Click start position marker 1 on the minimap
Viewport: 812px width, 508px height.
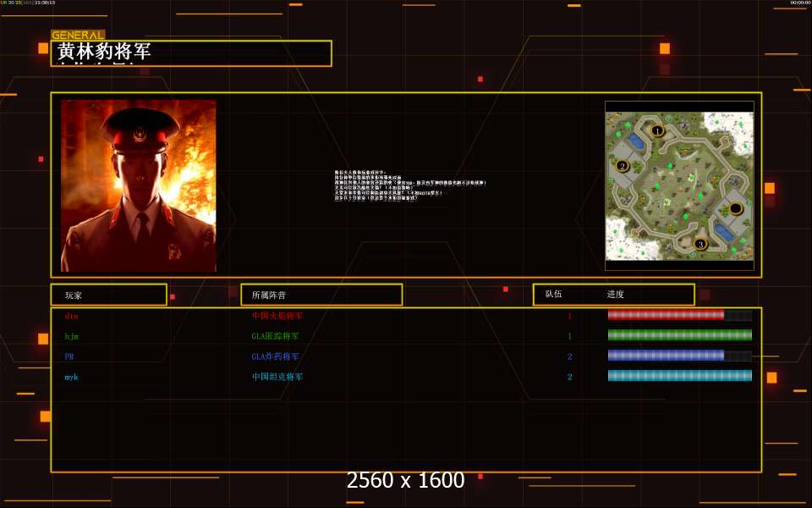[657, 130]
